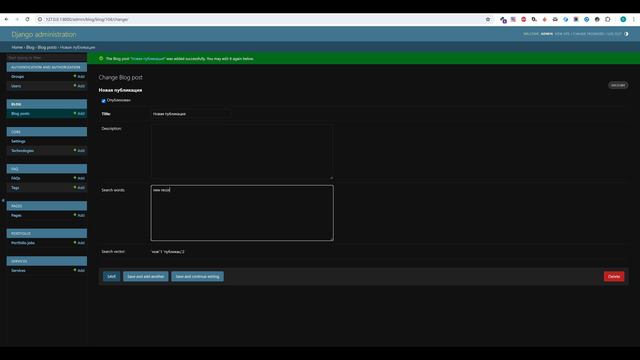640x360 pixels.
Task: Add a new Technology via sidebar Add
Action: (80, 151)
